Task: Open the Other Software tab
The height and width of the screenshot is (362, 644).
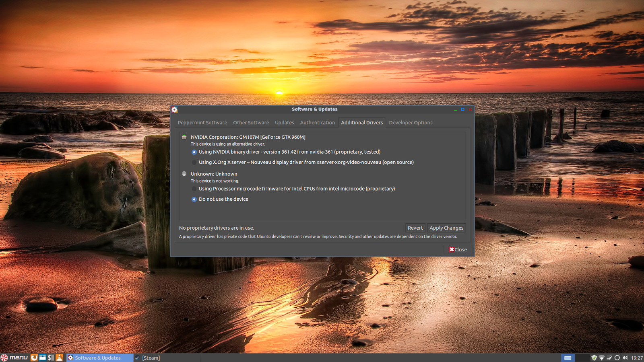Action: 251,123
